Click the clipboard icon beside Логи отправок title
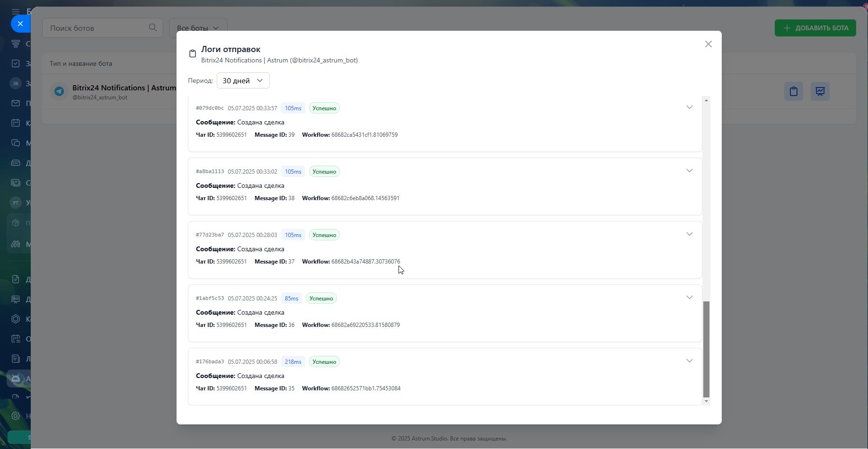 pyautogui.click(x=192, y=54)
